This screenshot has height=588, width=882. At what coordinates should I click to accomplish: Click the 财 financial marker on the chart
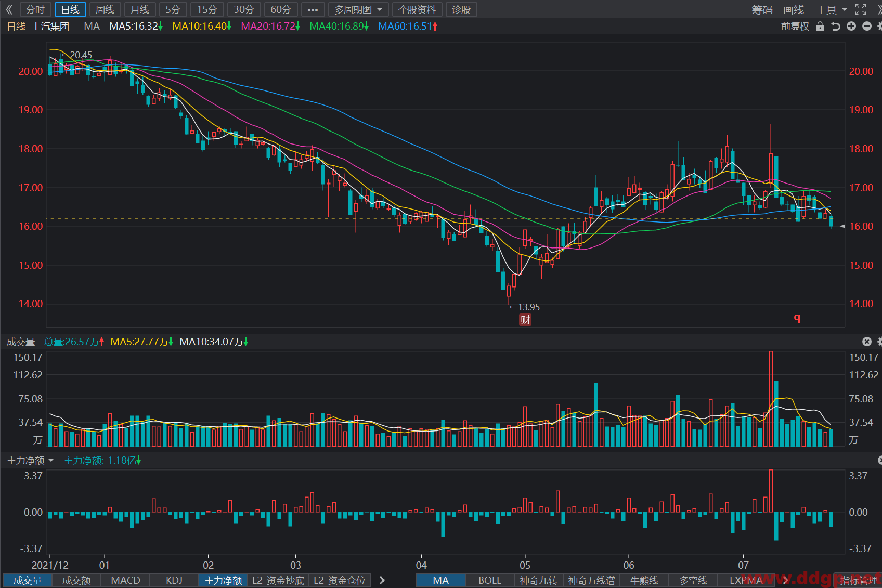525,320
